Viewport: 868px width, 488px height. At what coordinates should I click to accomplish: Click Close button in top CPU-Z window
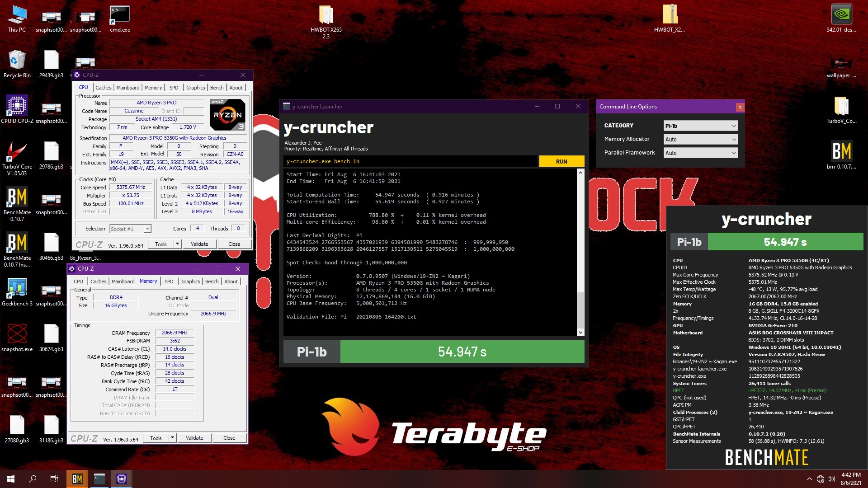click(234, 244)
